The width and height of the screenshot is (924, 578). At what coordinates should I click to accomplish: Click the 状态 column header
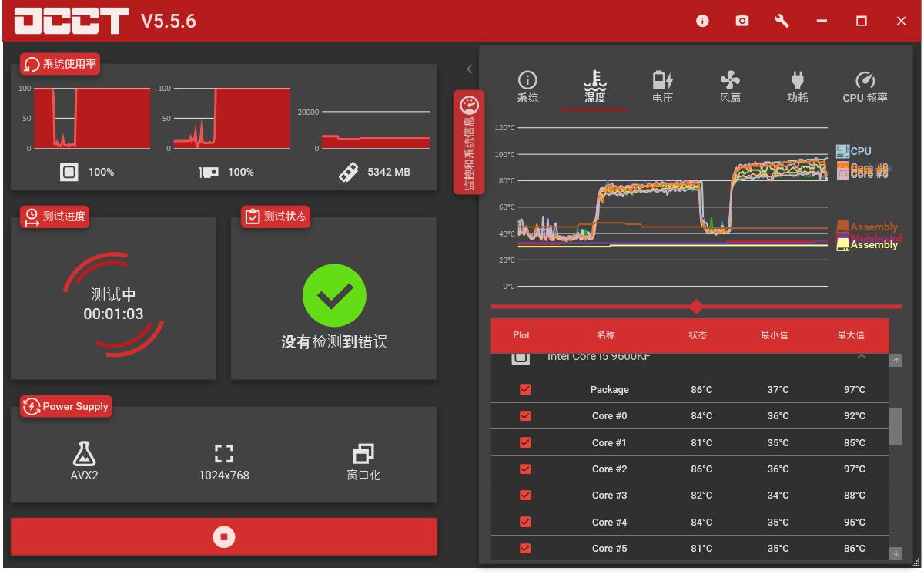point(698,335)
